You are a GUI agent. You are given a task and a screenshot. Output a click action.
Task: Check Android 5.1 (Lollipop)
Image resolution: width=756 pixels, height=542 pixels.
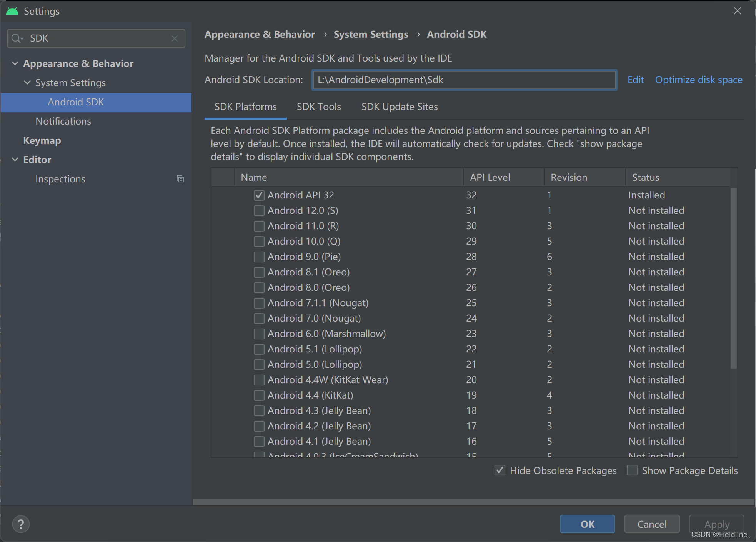(259, 349)
